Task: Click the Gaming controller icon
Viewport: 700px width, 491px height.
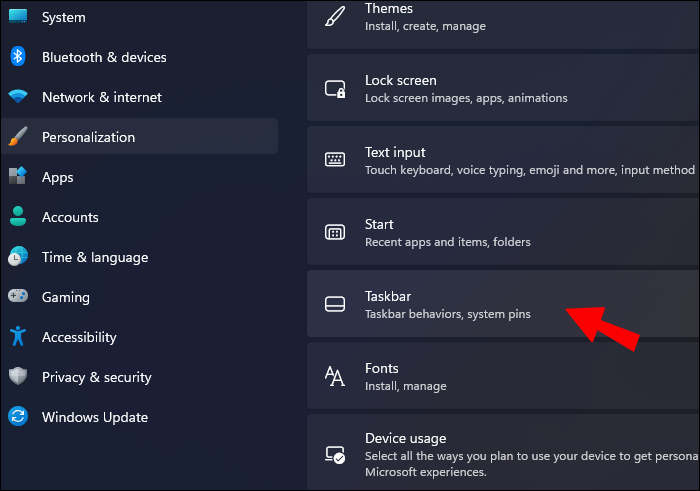Action: click(18, 297)
